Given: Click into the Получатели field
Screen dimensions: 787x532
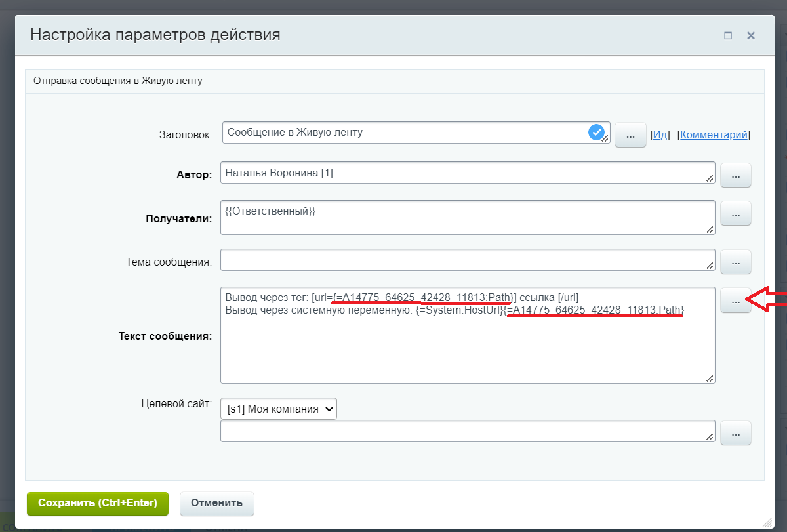Looking at the screenshot, I should tap(466, 217).
